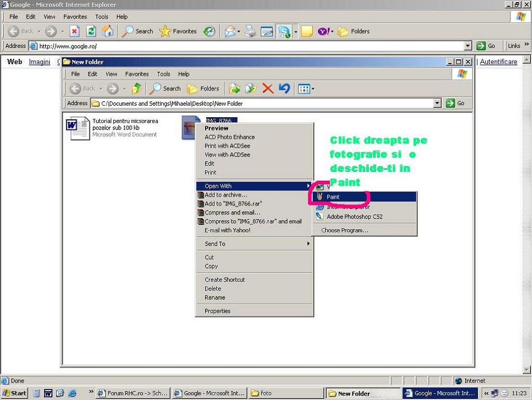Open Search in the Internet Explorer toolbar

click(x=137, y=32)
